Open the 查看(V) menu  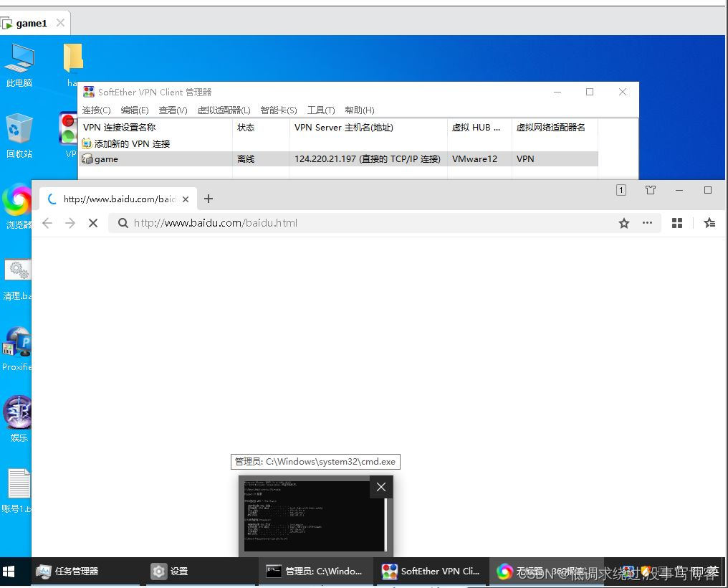pos(173,110)
